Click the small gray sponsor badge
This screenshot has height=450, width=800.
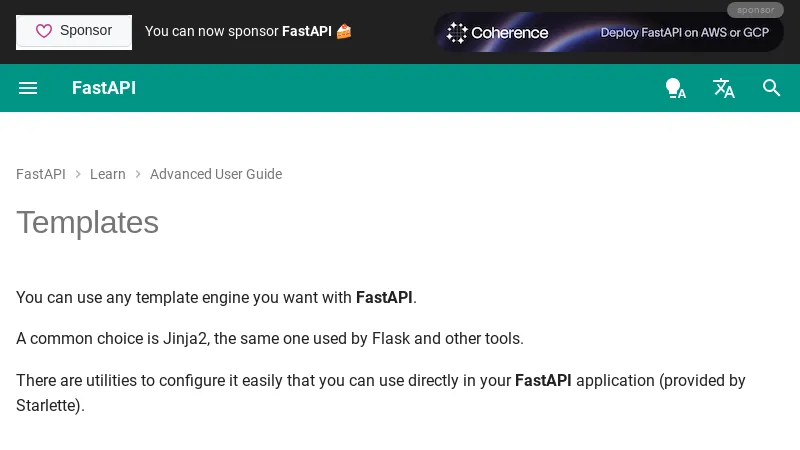point(755,10)
